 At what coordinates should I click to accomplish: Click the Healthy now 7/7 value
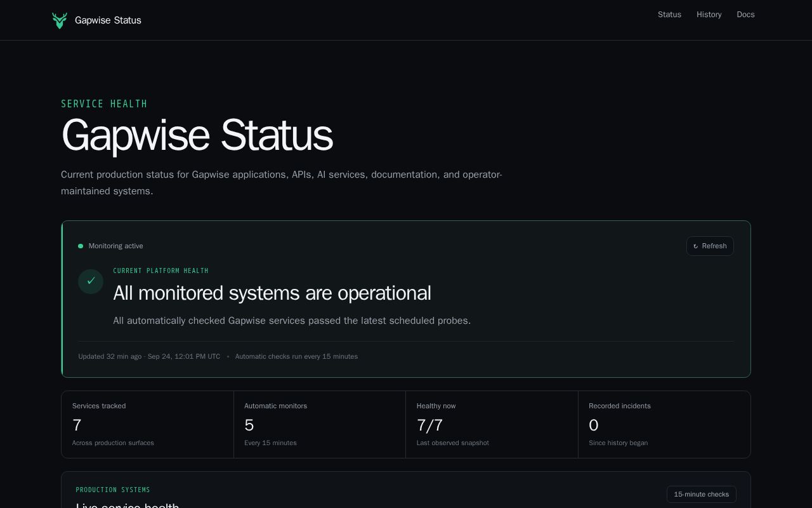[429, 425]
